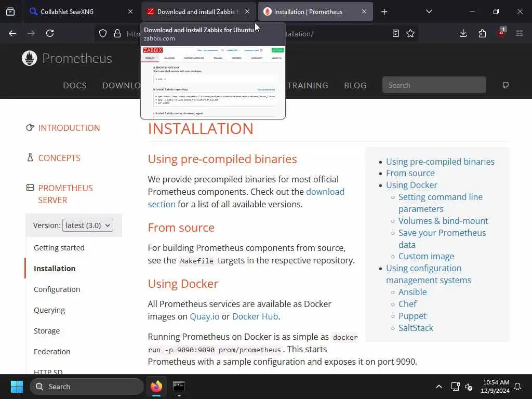
Task: Jump to Using Docker in contents
Action: pos(411,185)
